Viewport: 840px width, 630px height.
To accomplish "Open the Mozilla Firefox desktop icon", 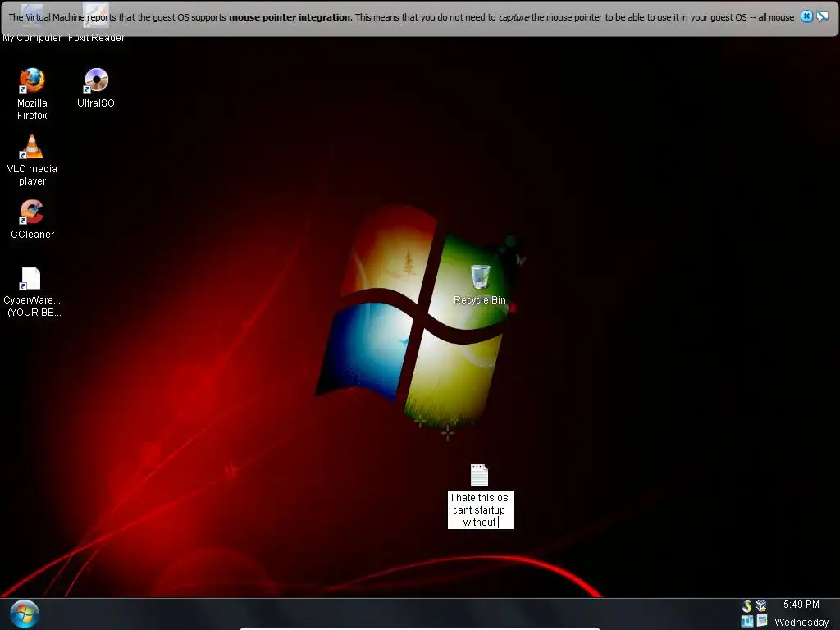I will pos(32,80).
